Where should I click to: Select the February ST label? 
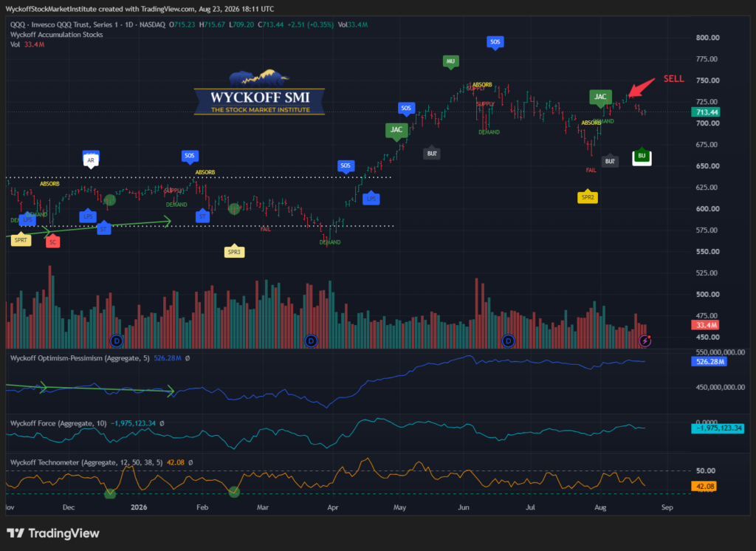point(202,216)
